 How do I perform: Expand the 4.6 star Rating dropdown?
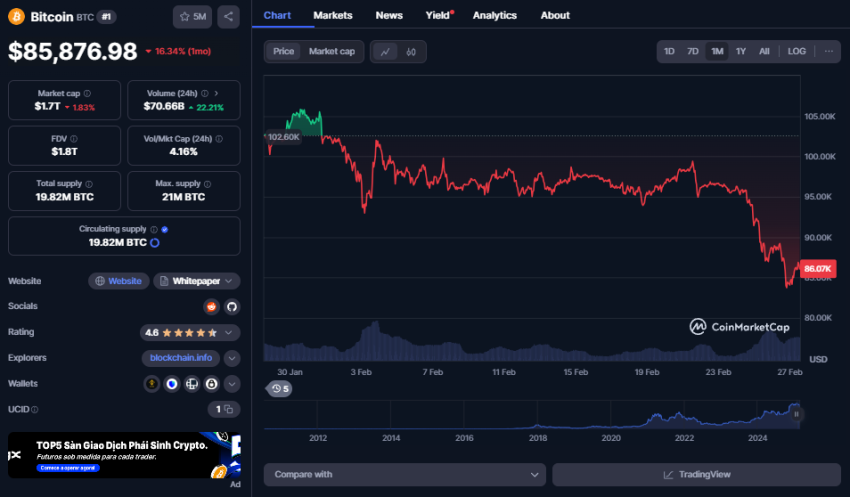[190, 332]
